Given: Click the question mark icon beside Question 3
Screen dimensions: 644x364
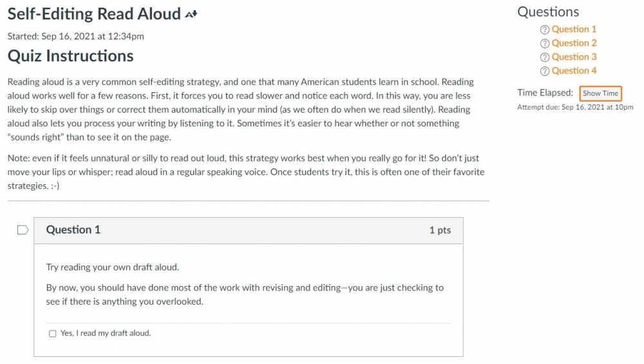Looking at the screenshot, I should click(x=545, y=57).
